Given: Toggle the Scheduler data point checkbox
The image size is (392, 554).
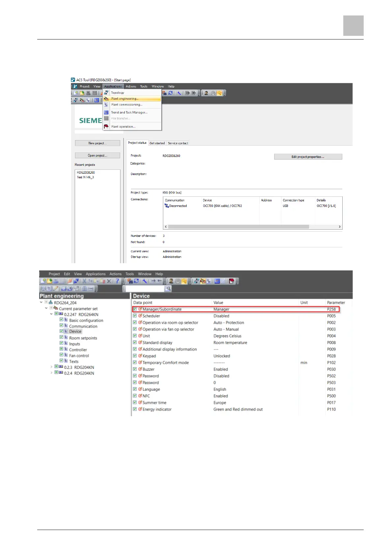Looking at the screenshot, I should click(135, 315).
